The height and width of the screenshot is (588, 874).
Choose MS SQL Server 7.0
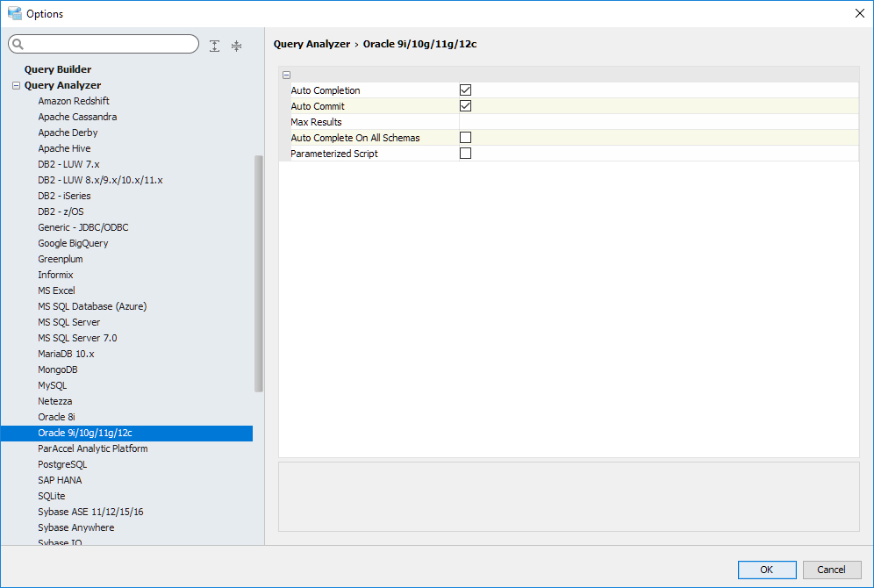(x=77, y=338)
